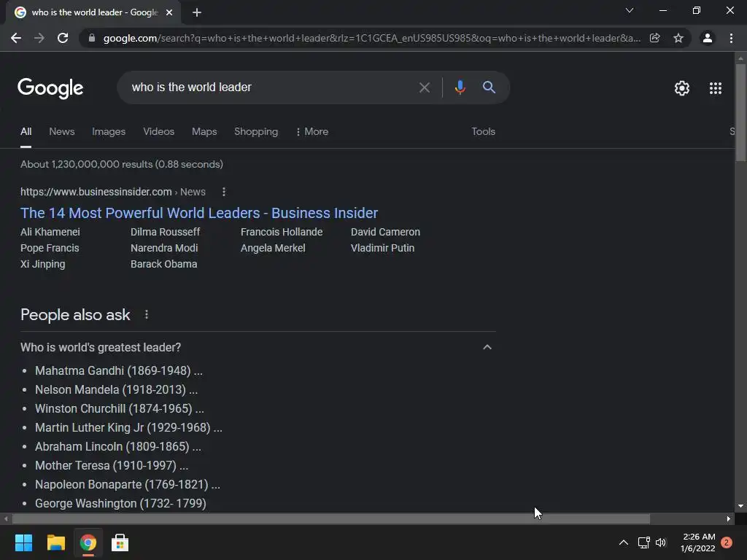747x560 pixels.
Task: Click 'Francois Hollande' in result list
Action: click(x=282, y=232)
